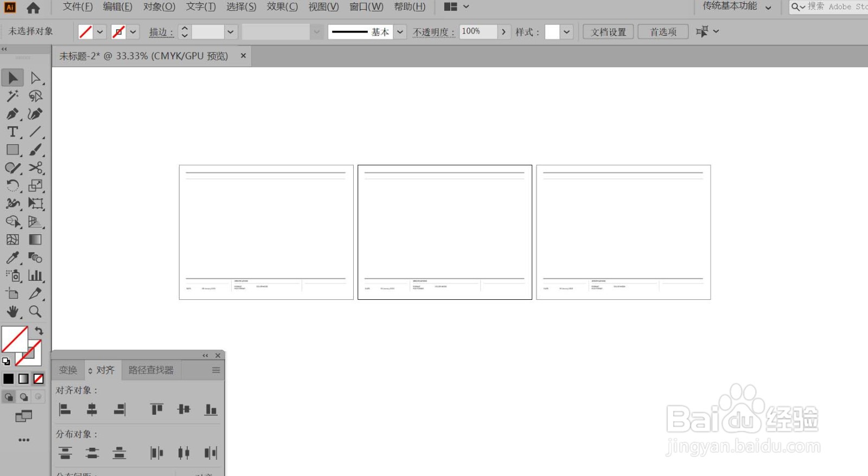This screenshot has height=476, width=868.
Task: Select the Pen tool
Action: coord(12,114)
